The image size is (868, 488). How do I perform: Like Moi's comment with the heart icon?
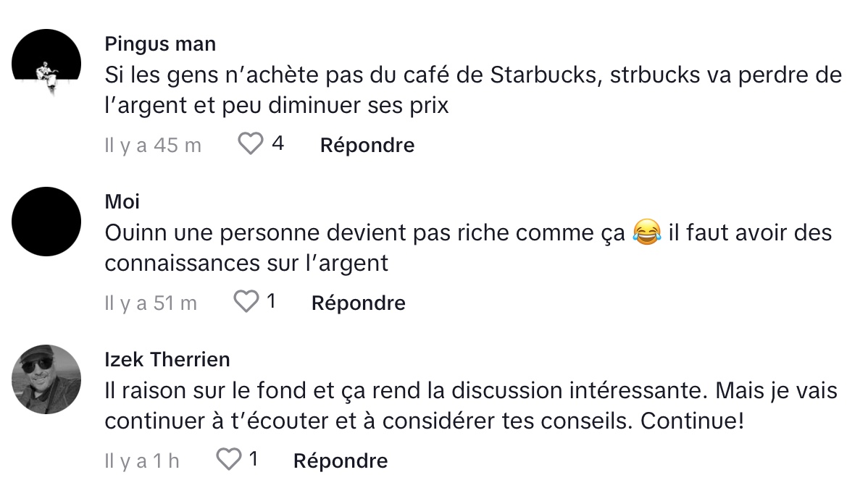pos(246,301)
